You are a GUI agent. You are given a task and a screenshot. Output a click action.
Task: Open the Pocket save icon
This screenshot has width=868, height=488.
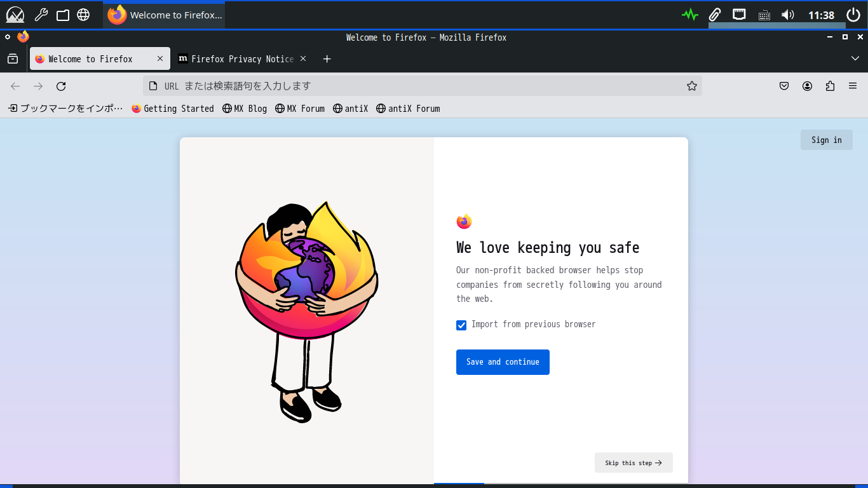pyautogui.click(x=785, y=86)
